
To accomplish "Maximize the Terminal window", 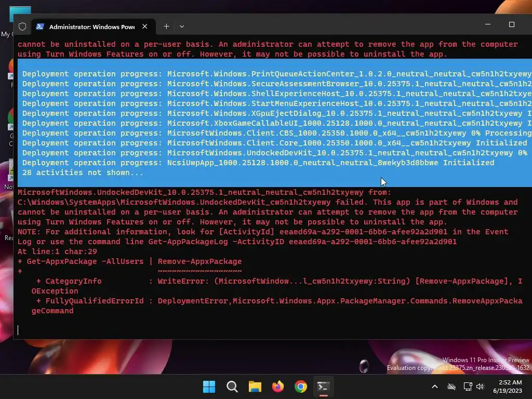I will coord(512,24).
